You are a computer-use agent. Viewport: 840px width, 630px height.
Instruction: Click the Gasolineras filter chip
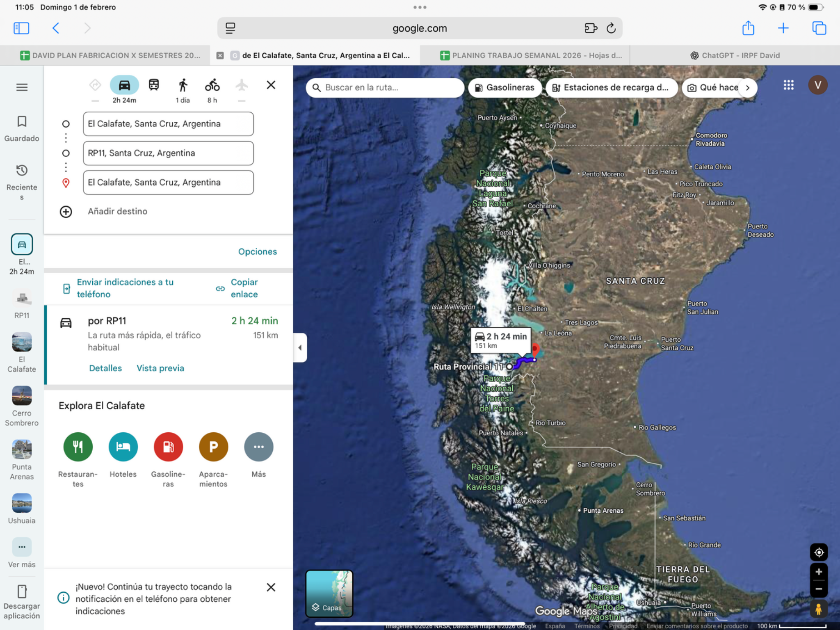click(505, 87)
